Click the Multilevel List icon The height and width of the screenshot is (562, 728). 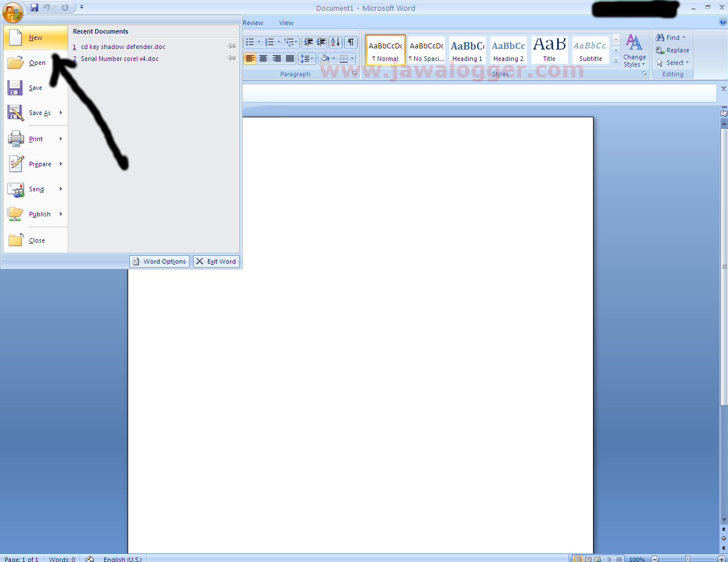pyautogui.click(x=289, y=42)
